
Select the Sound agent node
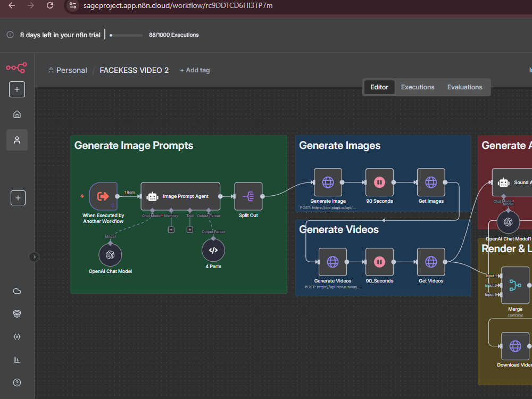click(512, 182)
